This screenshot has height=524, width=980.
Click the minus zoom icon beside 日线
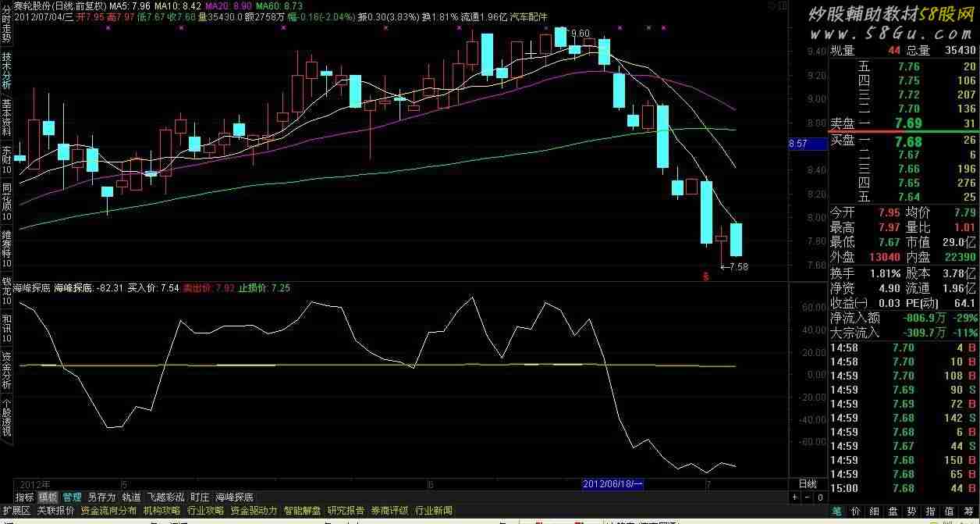[805, 497]
